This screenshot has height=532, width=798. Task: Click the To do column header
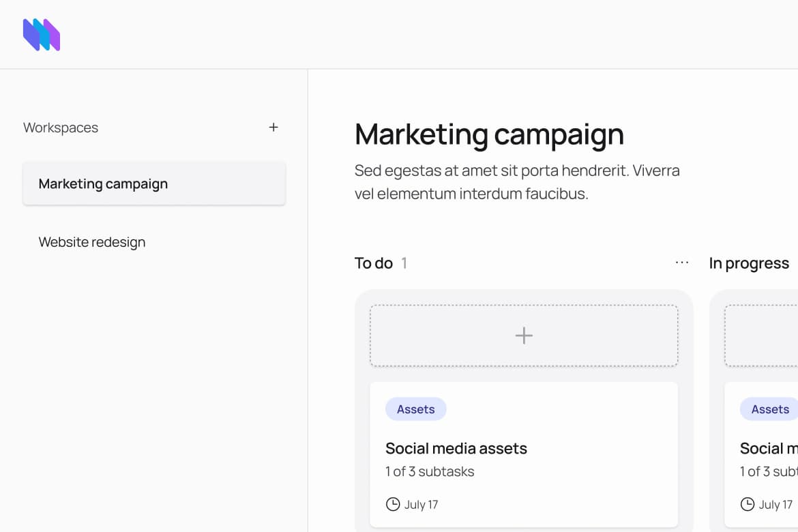pos(374,263)
